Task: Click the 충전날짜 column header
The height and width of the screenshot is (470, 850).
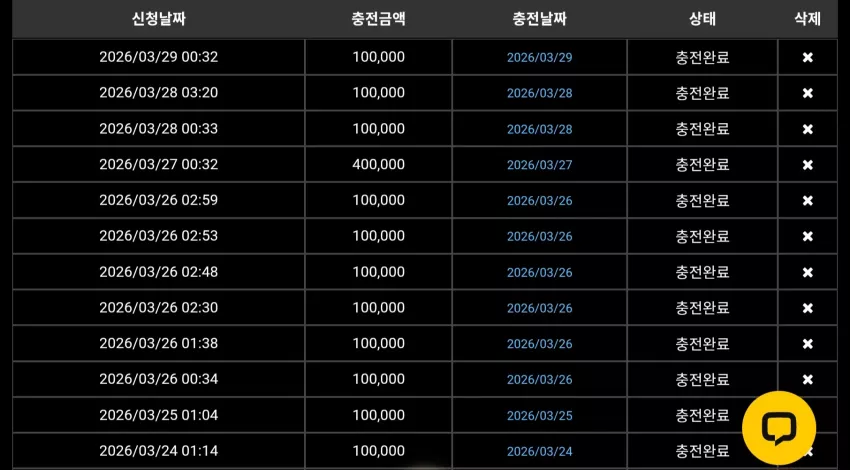Action: pyautogui.click(x=539, y=19)
